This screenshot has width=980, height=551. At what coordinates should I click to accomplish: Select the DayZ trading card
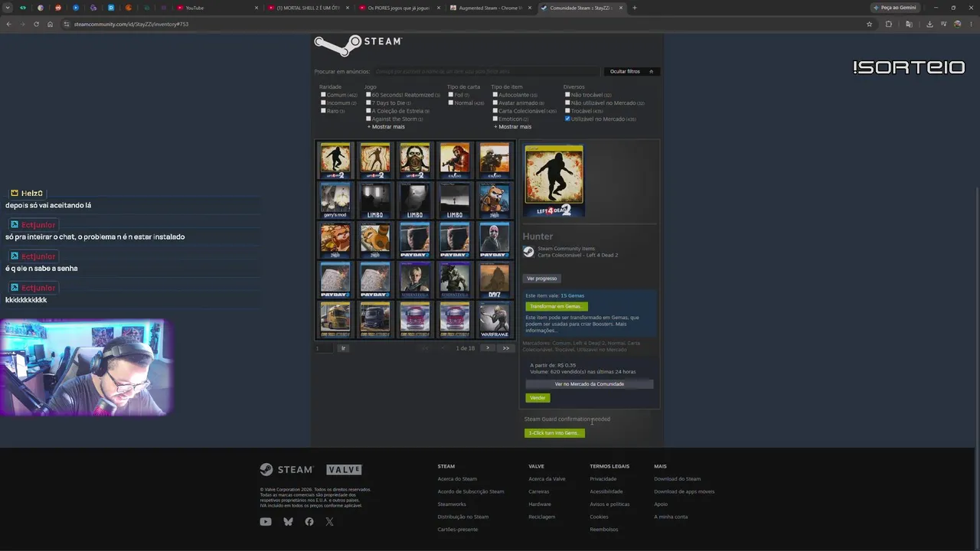pos(494,279)
